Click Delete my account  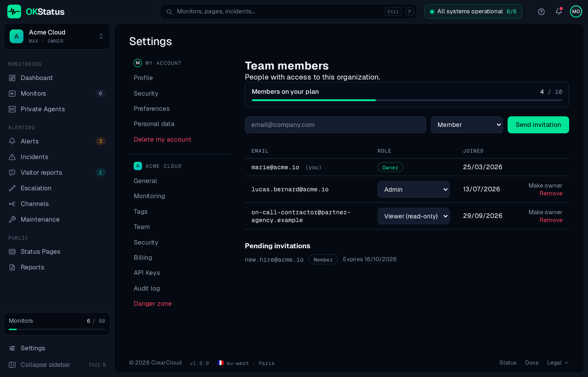point(162,140)
